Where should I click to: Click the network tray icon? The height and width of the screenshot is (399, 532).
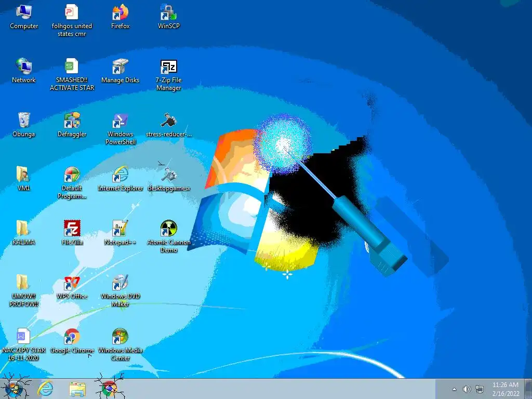[x=480, y=389]
